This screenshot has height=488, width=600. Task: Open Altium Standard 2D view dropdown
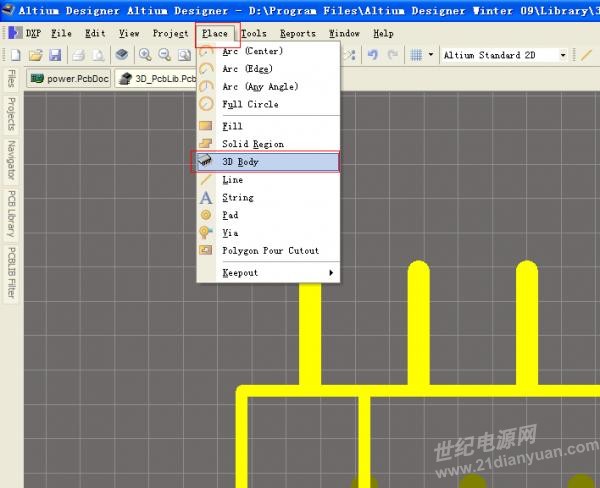coord(563,55)
